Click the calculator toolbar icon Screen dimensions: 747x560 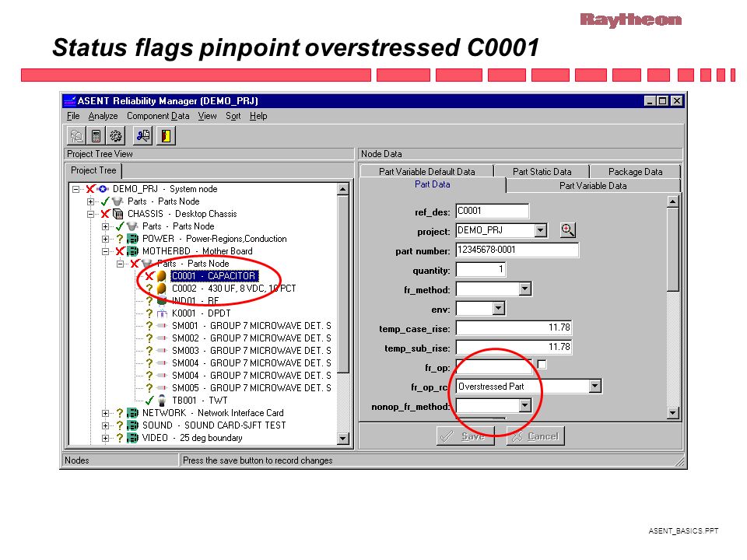[x=96, y=136]
